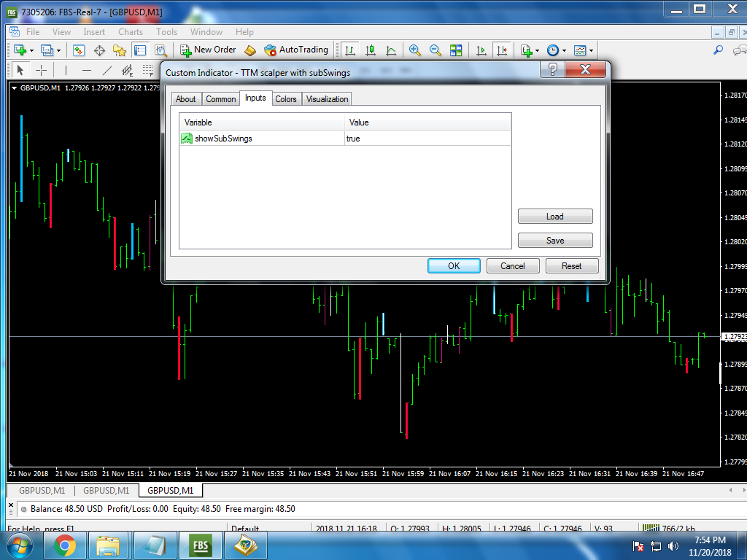The width and height of the screenshot is (747, 560).
Task: Click the showSubSwings value 'true'
Action: [x=353, y=139]
